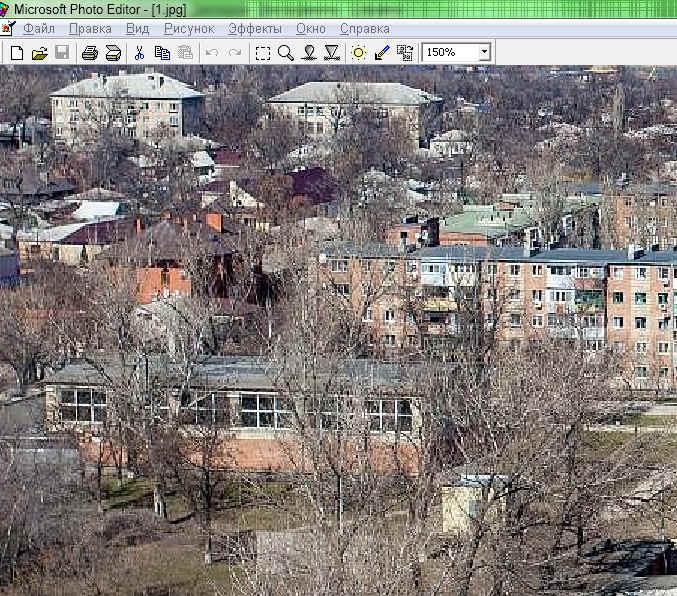Select the Zoom magnifier tool
Image resolution: width=677 pixels, height=596 pixels.
285,53
